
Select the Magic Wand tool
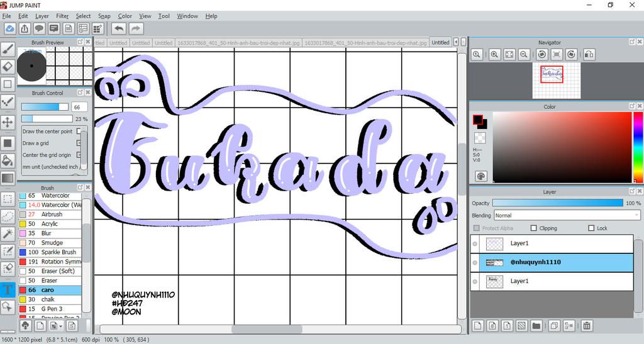point(8,233)
